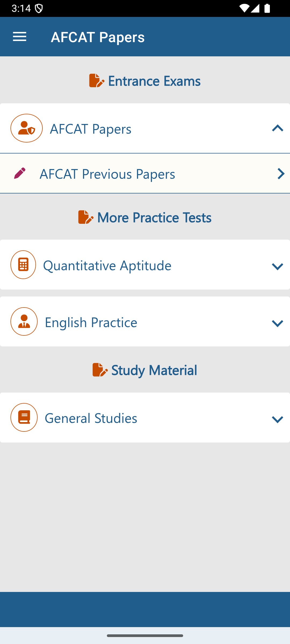Tap the pencil icon beside AFCAT Previous Papers
This screenshot has height=644, width=290.
(20, 173)
